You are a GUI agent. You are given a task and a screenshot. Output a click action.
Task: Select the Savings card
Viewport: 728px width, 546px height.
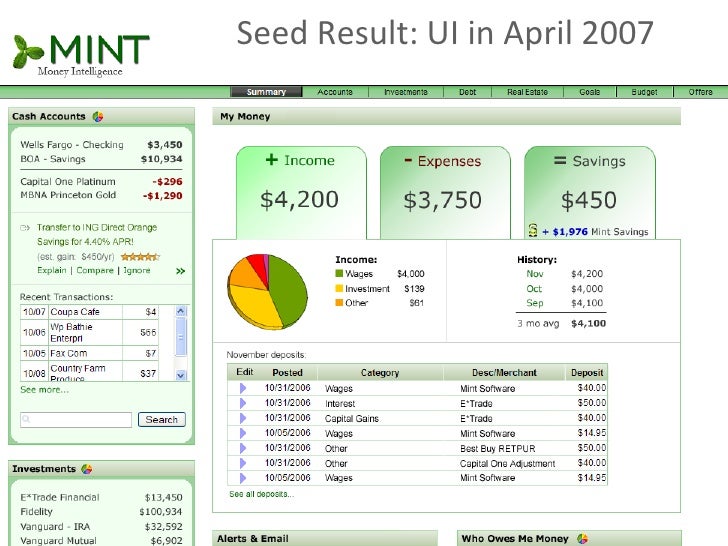click(x=590, y=193)
